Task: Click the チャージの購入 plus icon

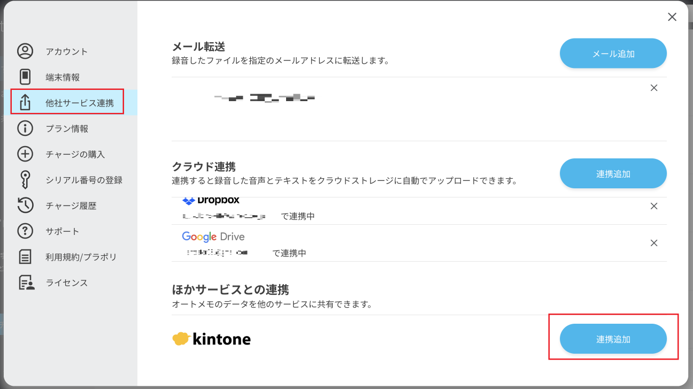Action: click(x=25, y=154)
